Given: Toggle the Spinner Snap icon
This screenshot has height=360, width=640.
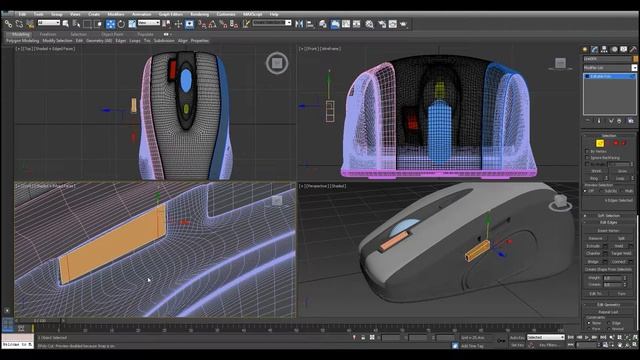Looking at the screenshot, I should [233, 24].
